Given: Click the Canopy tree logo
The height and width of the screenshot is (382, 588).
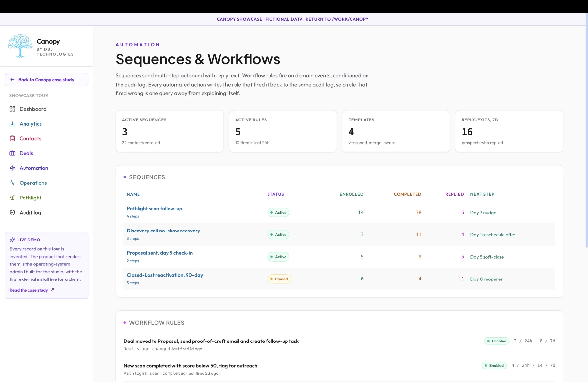Looking at the screenshot, I should [20, 46].
